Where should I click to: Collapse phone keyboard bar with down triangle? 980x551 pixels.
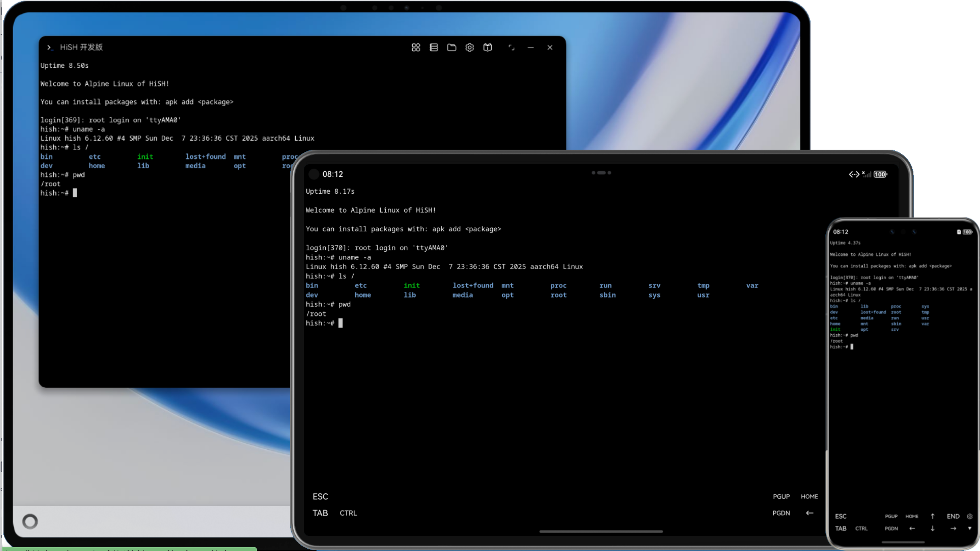pos(970,528)
